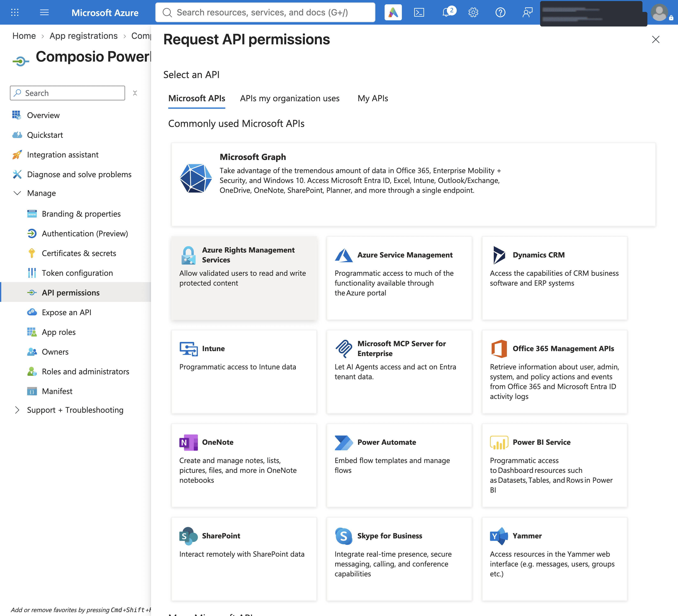The image size is (678, 616).
Task: Focus the sidebar Search field
Action: (68, 93)
